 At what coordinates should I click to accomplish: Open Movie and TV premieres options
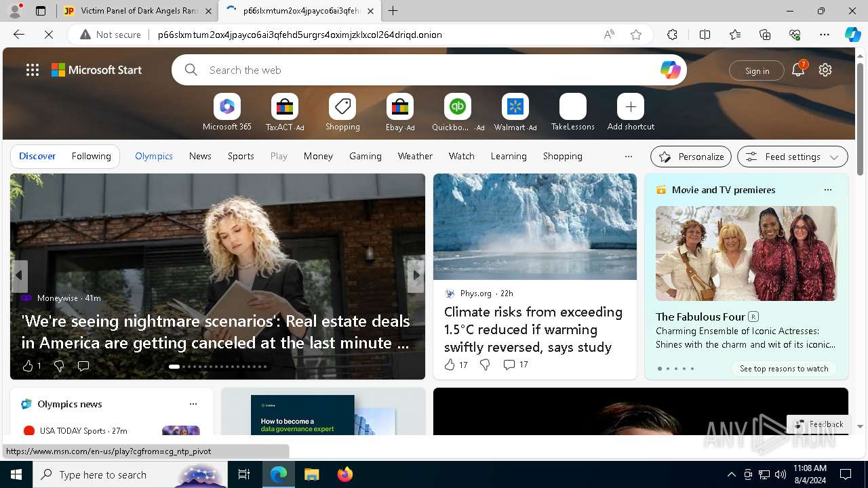pyautogui.click(x=827, y=190)
